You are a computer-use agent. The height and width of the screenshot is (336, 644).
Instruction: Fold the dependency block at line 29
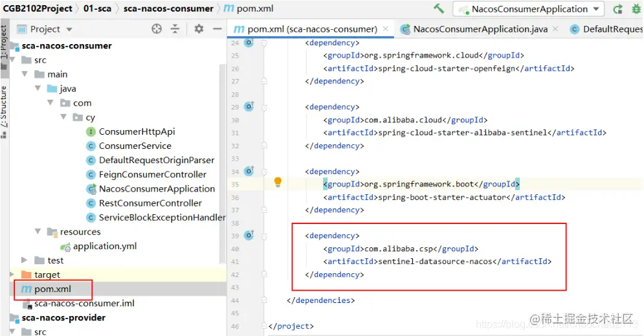tap(264, 107)
